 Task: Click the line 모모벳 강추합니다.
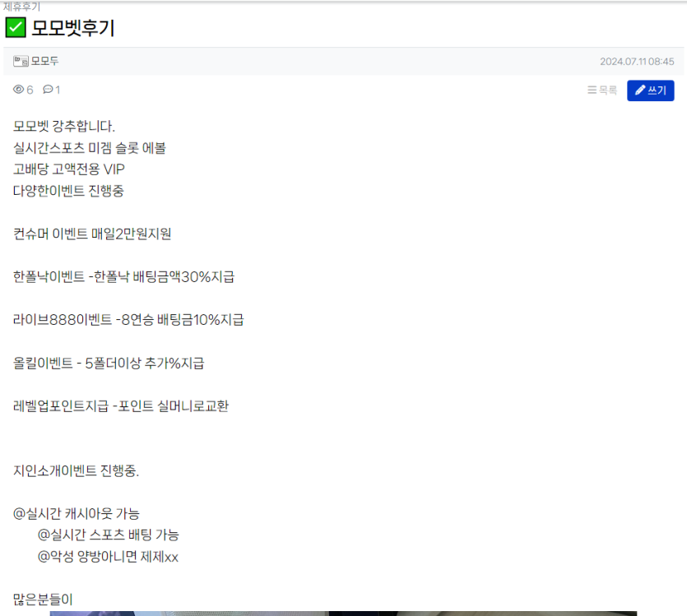pyautogui.click(x=64, y=127)
